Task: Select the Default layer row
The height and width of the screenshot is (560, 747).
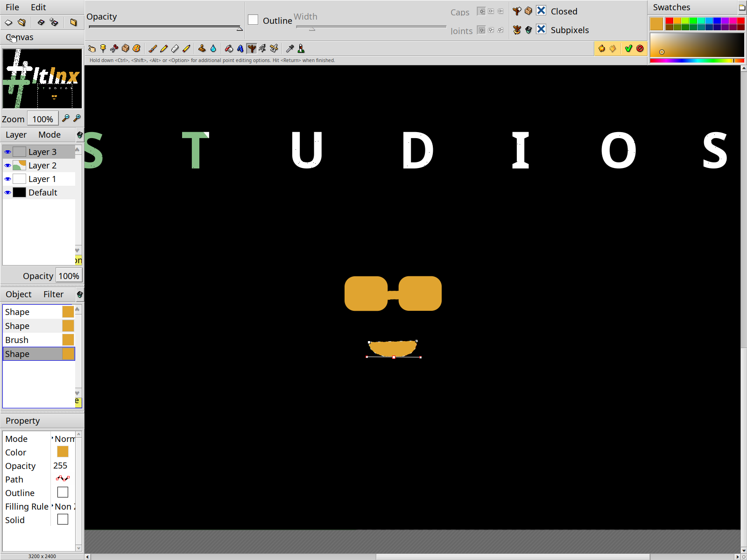Action: (39, 192)
